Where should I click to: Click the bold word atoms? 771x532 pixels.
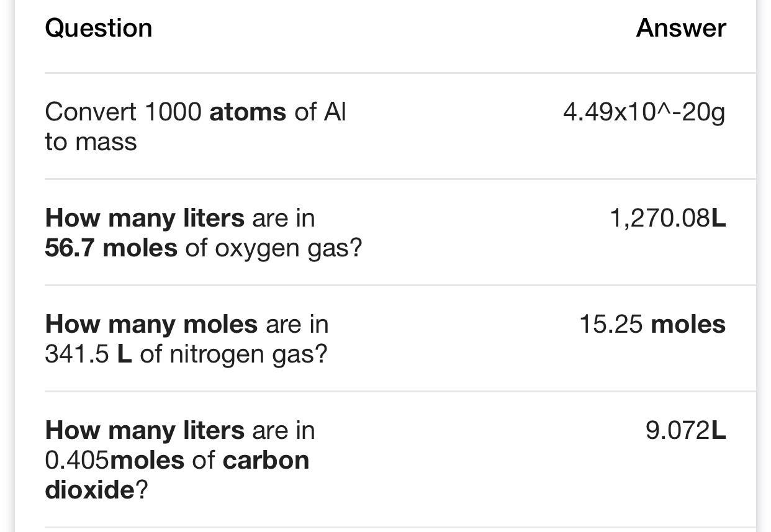pos(248,112)
